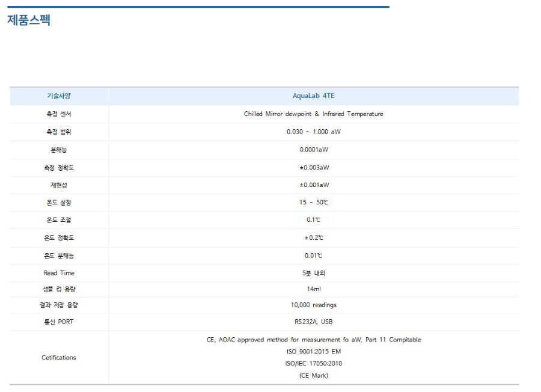Image resolution: width=541 pixels, height=392 pixels.
Task: Click the 측정 정확도 row label
Action: tap(59, 168)
